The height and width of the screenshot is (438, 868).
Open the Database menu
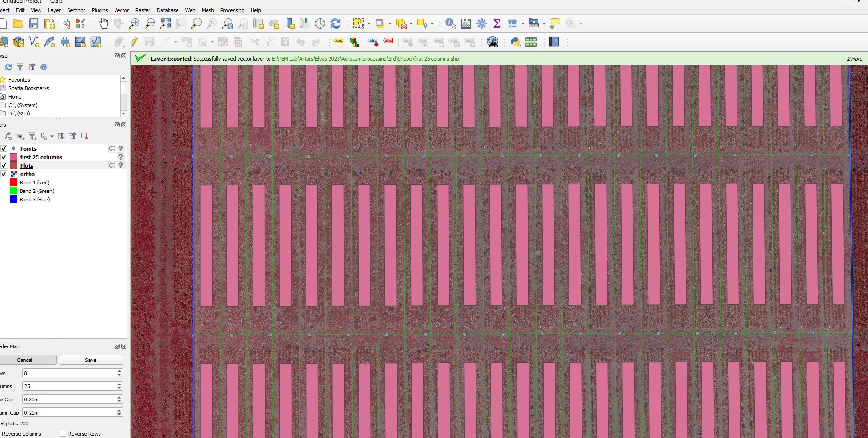coord(168,10)
